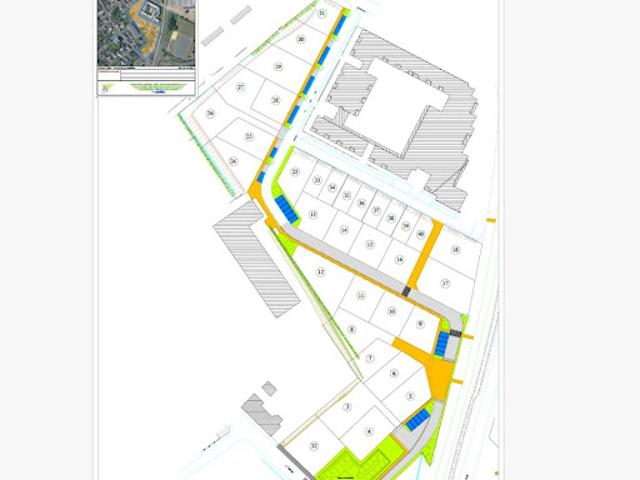Click lot number 12 label

(321, 272)
